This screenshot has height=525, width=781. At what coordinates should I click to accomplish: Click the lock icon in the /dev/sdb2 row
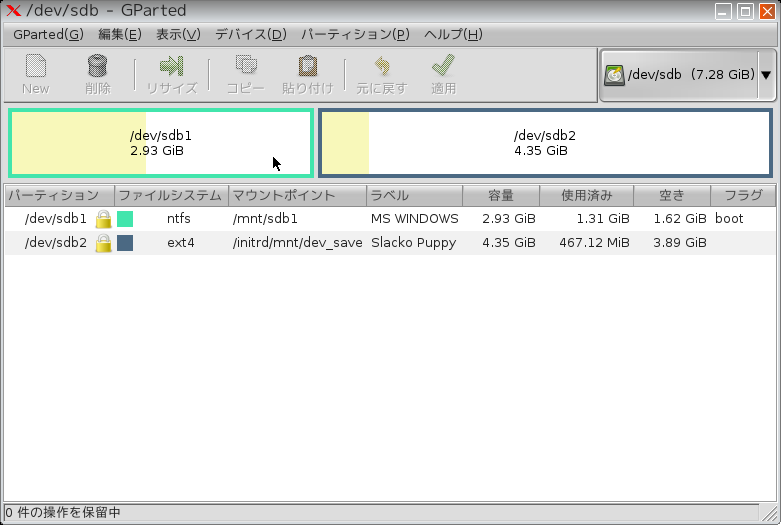[x=104, y=243]
